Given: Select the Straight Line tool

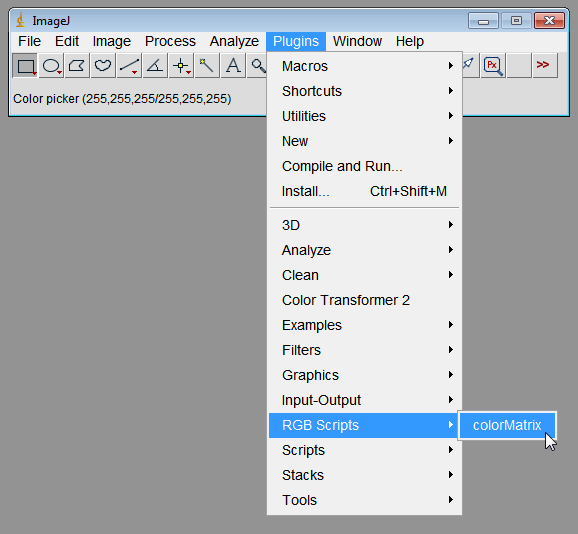Looking at the screenshot, I should [x=129, y=66].
